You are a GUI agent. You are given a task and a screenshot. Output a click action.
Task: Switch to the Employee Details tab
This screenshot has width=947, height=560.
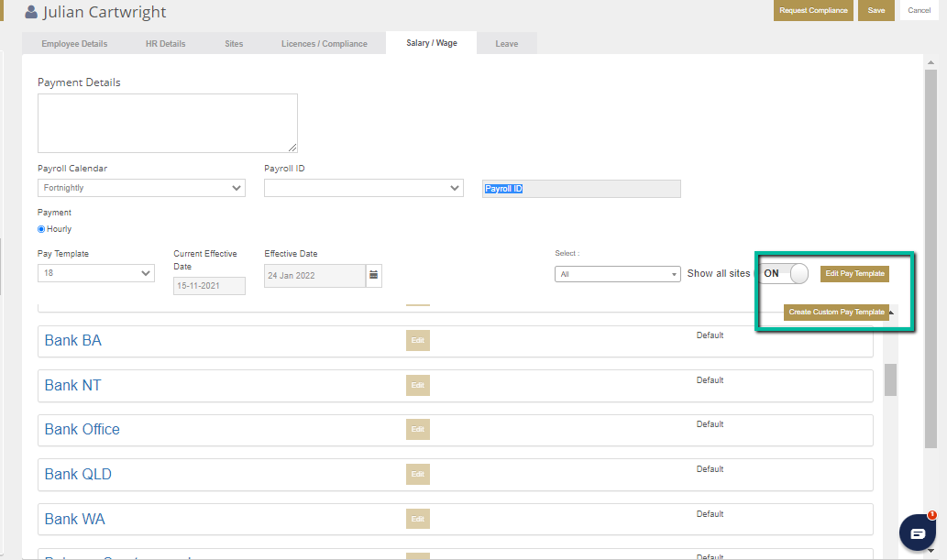(x=74, y=43)
